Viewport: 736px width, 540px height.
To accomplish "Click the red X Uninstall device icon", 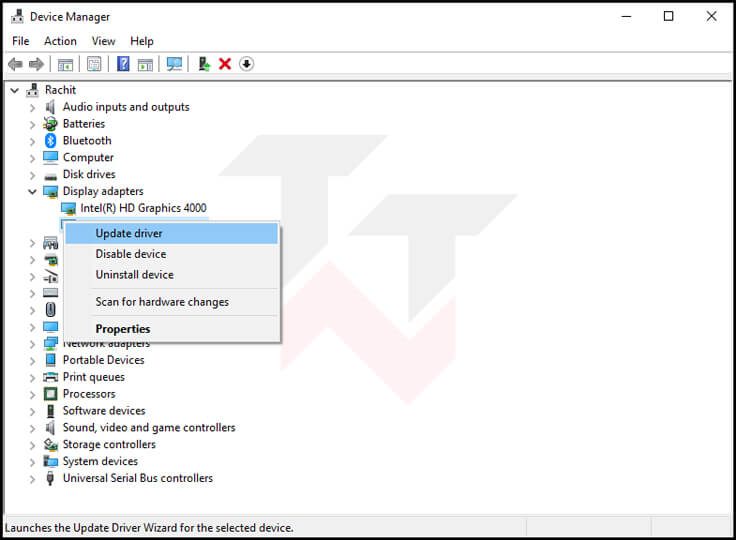I will coord(225,64).
